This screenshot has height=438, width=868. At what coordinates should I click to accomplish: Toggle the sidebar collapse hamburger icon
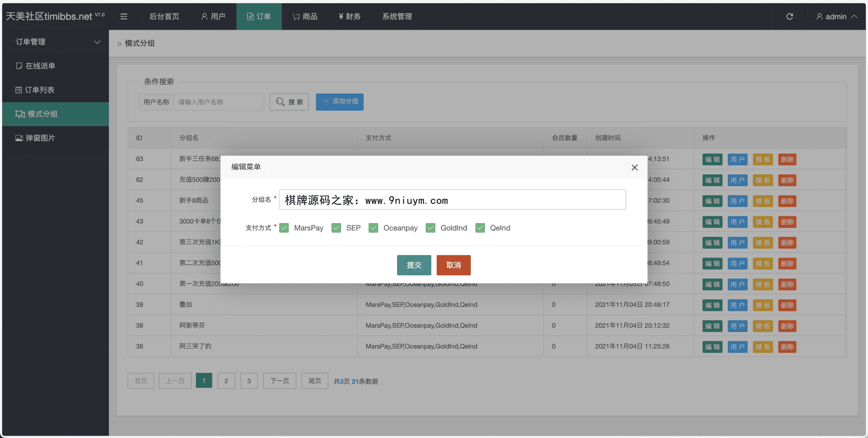pyautogui.click(x=124, y=17)
